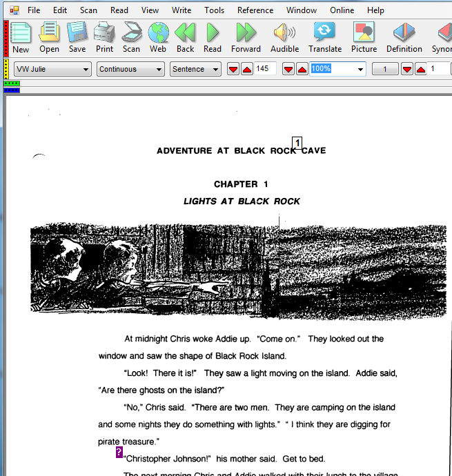
Task: Click the green dotted toolbar handle
Action: [x=12, y=83]
